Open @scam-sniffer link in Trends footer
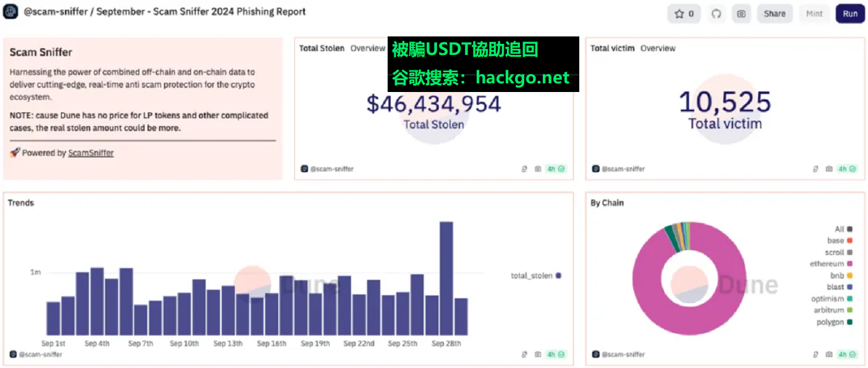Screen dimensions: 868x368 tap(41, 354)
